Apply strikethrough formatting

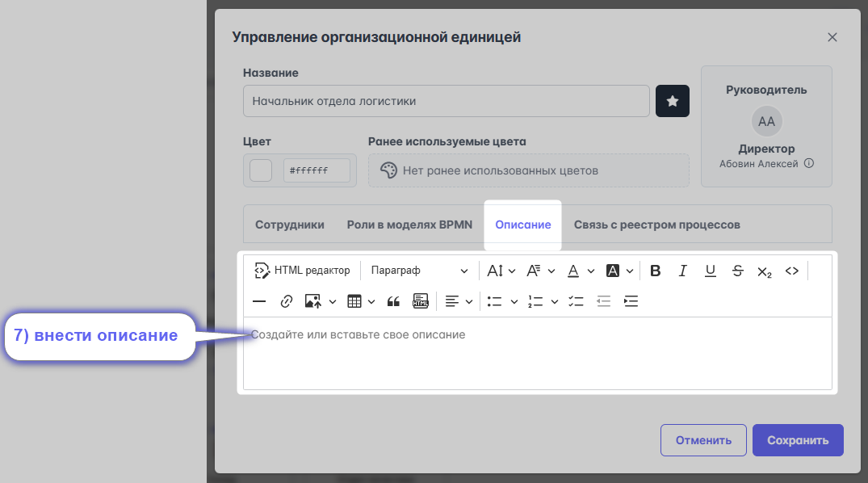[x=737, y=271]
